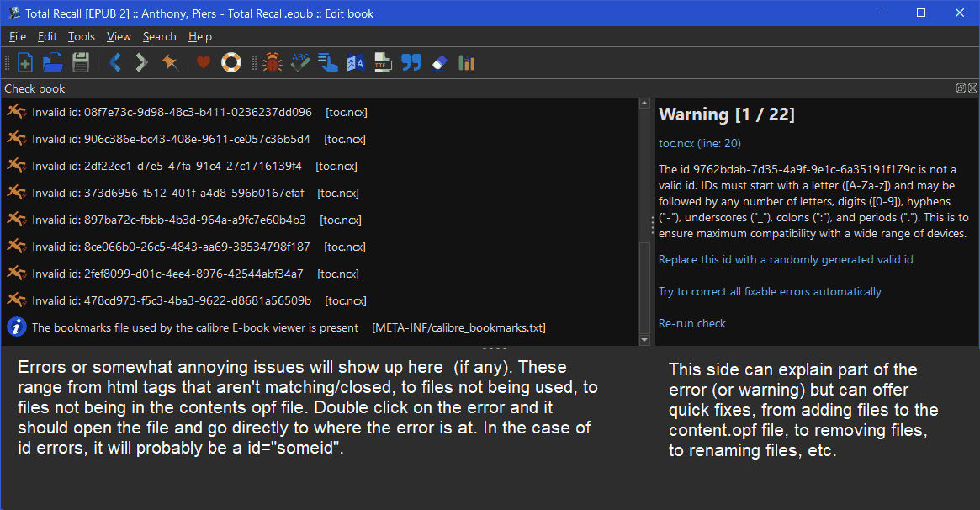
Task: Create a checkpoint with the pin icon
Action: pyautogui.click(x=169, y=62)
